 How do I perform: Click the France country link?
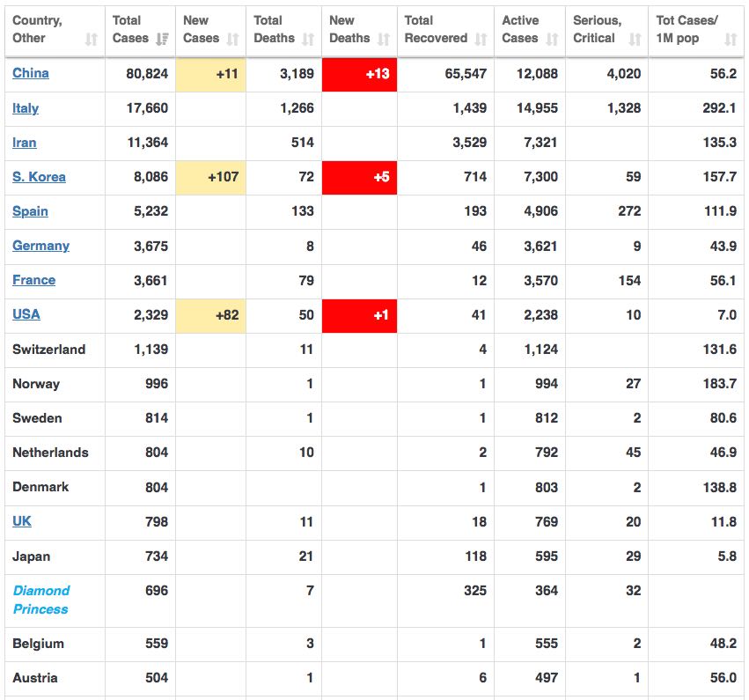coord(33,280)
